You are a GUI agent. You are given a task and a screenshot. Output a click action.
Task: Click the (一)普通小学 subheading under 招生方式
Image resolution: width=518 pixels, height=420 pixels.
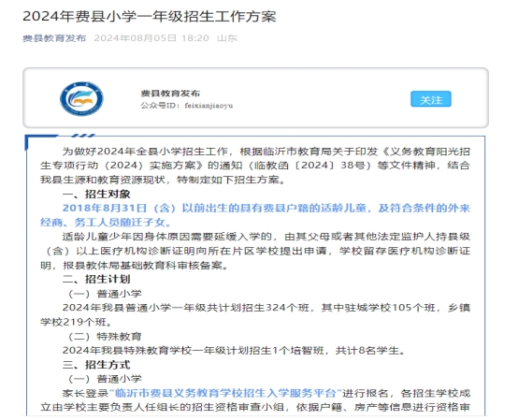tap(105, 379)
